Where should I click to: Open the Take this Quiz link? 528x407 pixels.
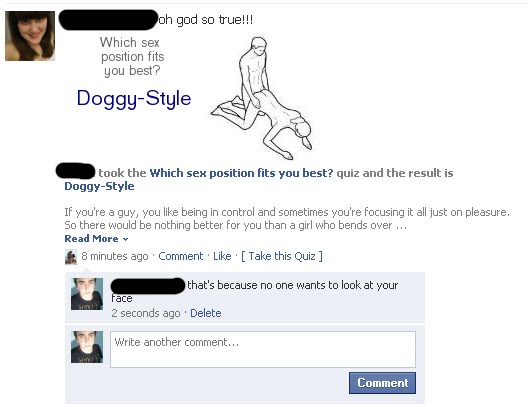coord(282,256)
